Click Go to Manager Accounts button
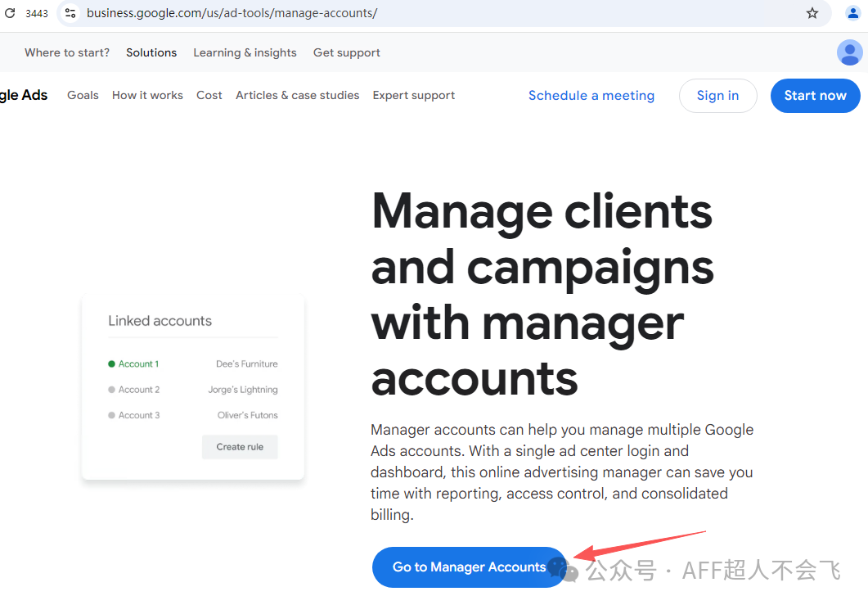The height and width of the screenshot is (605, 868). [469, 567]
